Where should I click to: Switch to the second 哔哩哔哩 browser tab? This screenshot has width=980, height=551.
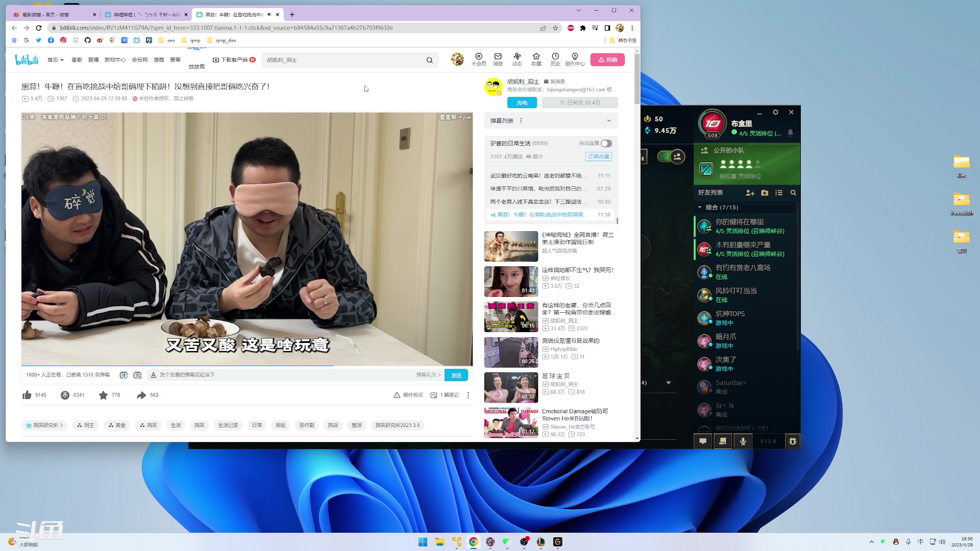pos(145,15)
